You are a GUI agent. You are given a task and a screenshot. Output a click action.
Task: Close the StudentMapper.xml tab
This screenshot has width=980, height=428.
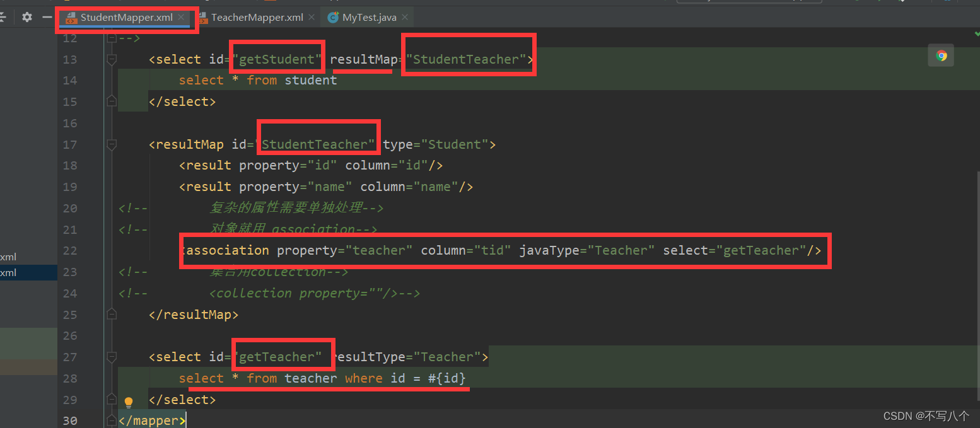click(x=182, y=18)
